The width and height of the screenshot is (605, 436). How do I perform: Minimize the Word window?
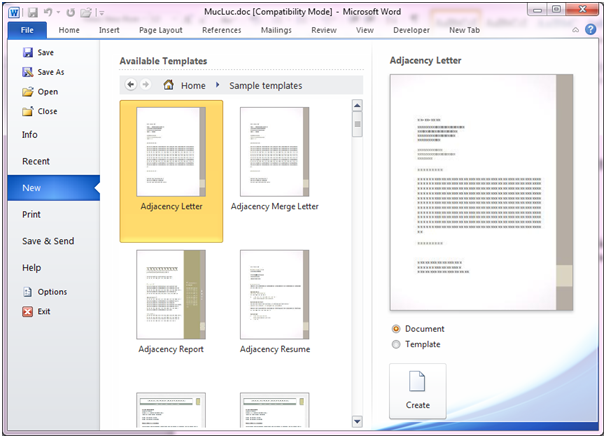pos(537,10)
